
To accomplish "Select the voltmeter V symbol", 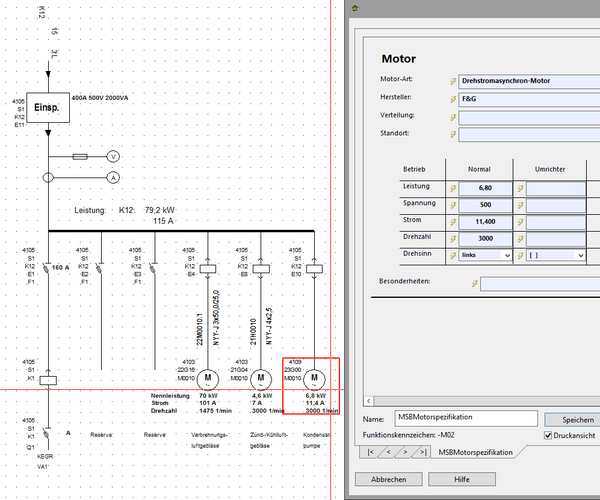I will pyautogui.click(x=114, y=157).
